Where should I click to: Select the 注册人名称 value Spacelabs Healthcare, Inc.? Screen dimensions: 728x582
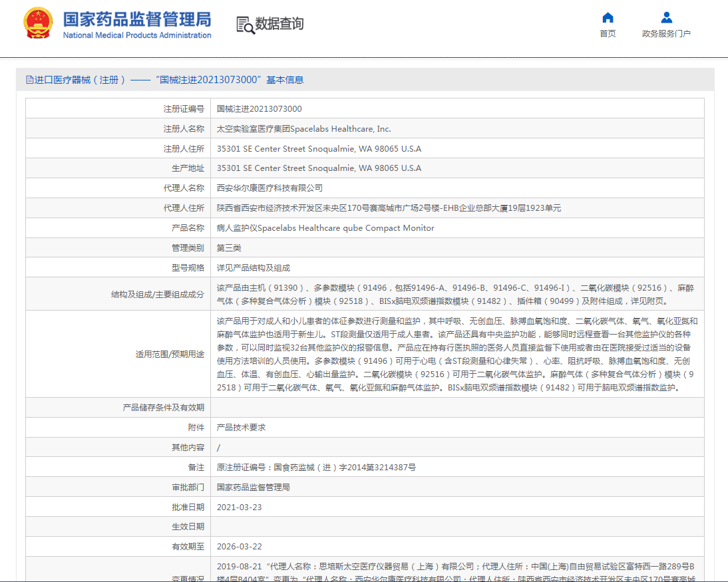(303, 128)
